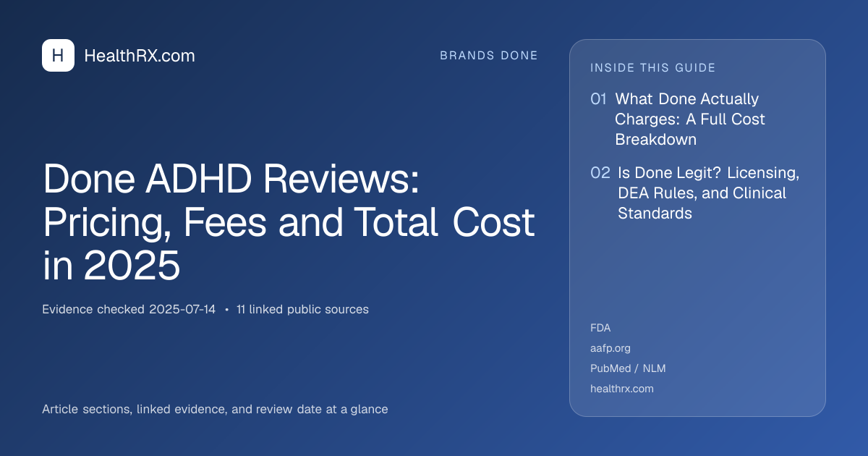Select the 'BRANDS DONE' category label
The height and width of the screenshot is (456, 868).
point(489,56)
